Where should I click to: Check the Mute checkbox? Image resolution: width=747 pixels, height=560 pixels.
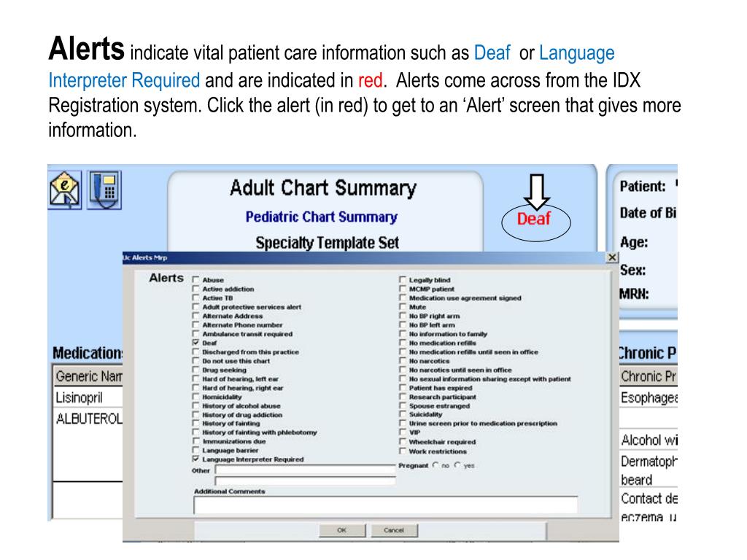click(403, 307)
